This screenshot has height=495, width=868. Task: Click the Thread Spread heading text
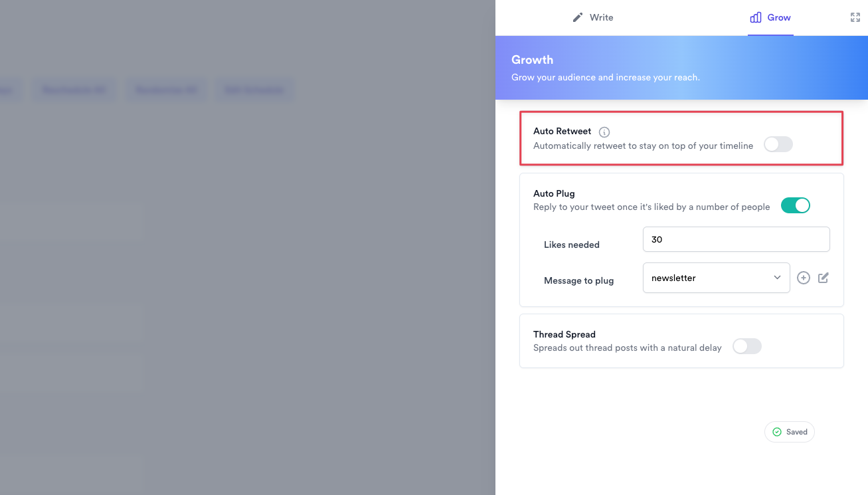point(564,334)
